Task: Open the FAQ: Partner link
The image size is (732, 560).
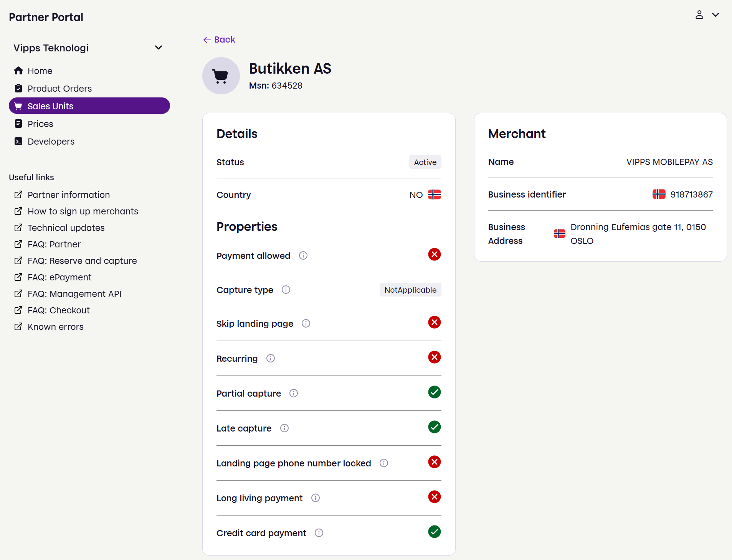Action: tap(48, 244)
